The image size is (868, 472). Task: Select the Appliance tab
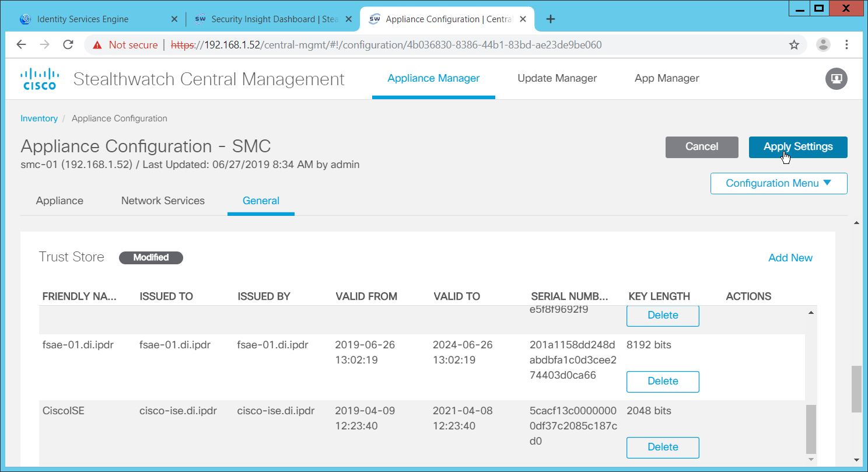pyautogui.click(x=60, y=201)
